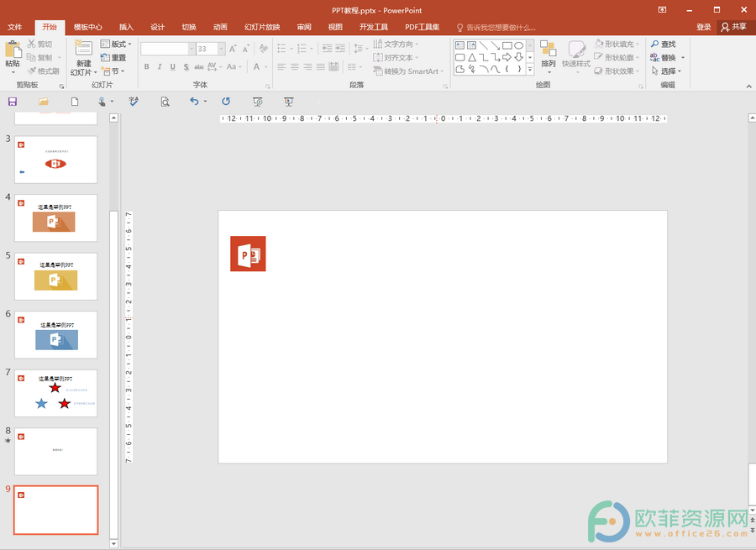Open the Drawing group dialog launcher
The image size is (756, 550).
[x=641, y=86]
